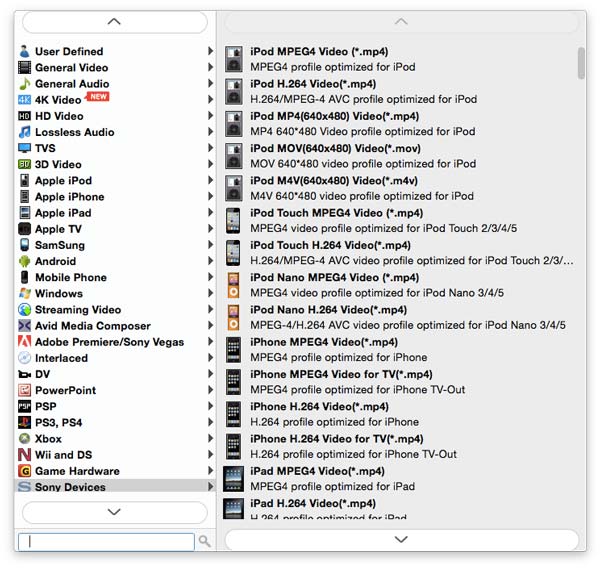Screen dimensions: 600x568
Task: Click the Apple iPod device icon
Action: pos(24,180)
